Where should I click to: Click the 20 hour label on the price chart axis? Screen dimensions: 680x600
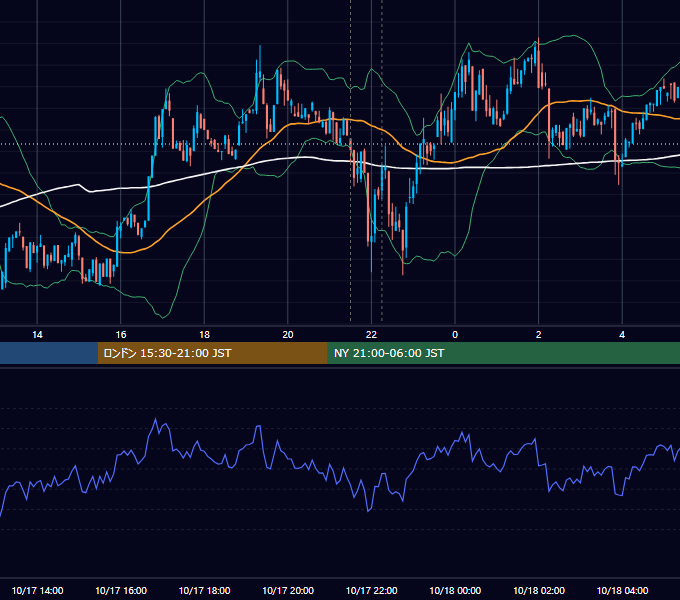tap(288, 335)
